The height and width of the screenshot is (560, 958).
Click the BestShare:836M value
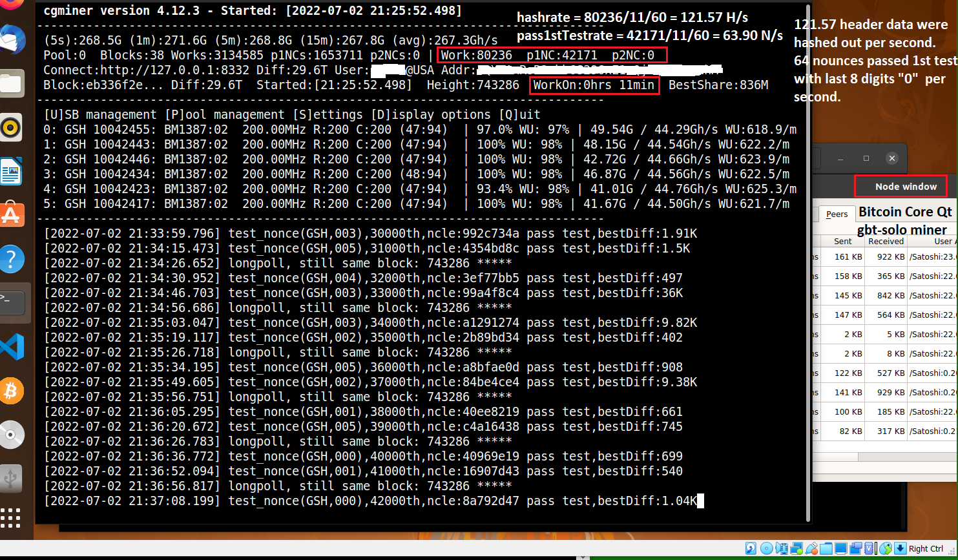click(718, 85)
